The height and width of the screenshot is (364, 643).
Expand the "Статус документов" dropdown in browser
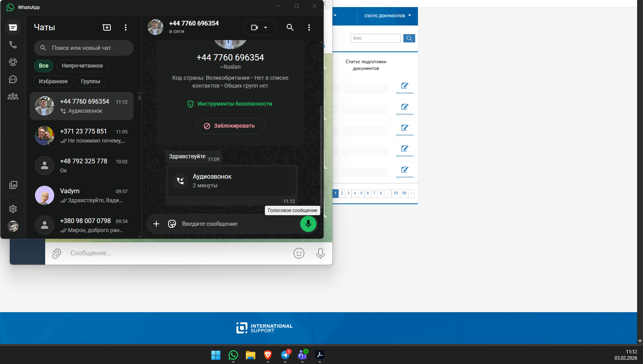pos(388,16)
